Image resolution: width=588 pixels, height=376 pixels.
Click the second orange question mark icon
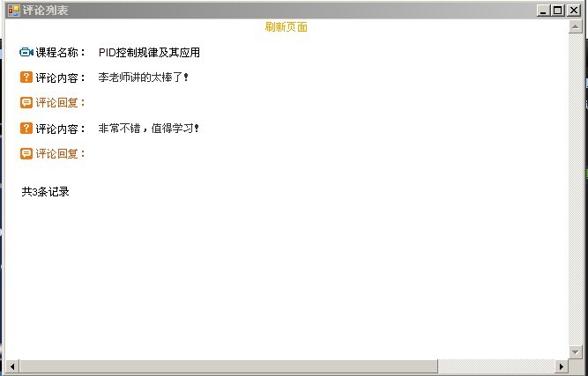[26, 129]
